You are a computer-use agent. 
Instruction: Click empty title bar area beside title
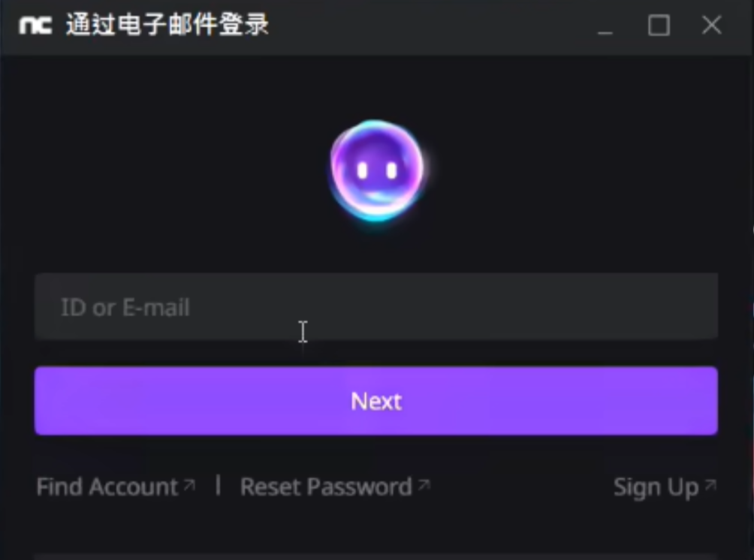(x=433, y=25)
